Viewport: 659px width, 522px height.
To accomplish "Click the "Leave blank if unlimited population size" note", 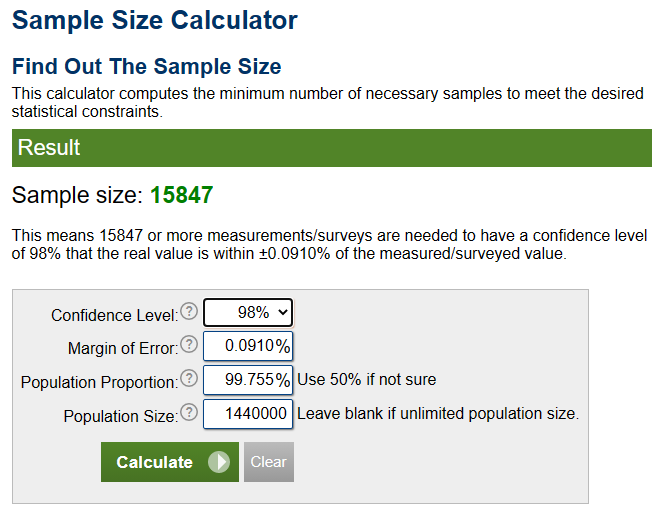I will (438, 413).
